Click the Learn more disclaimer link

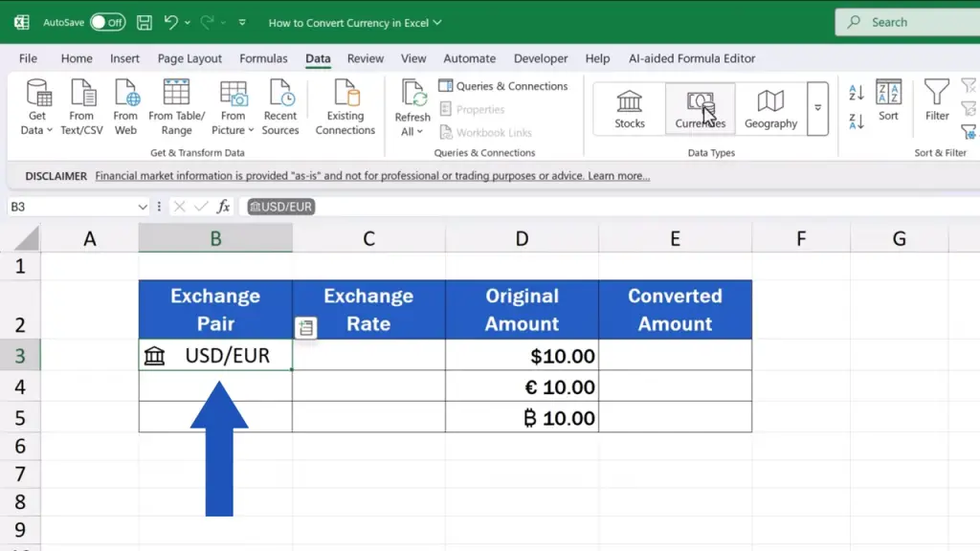618,176
